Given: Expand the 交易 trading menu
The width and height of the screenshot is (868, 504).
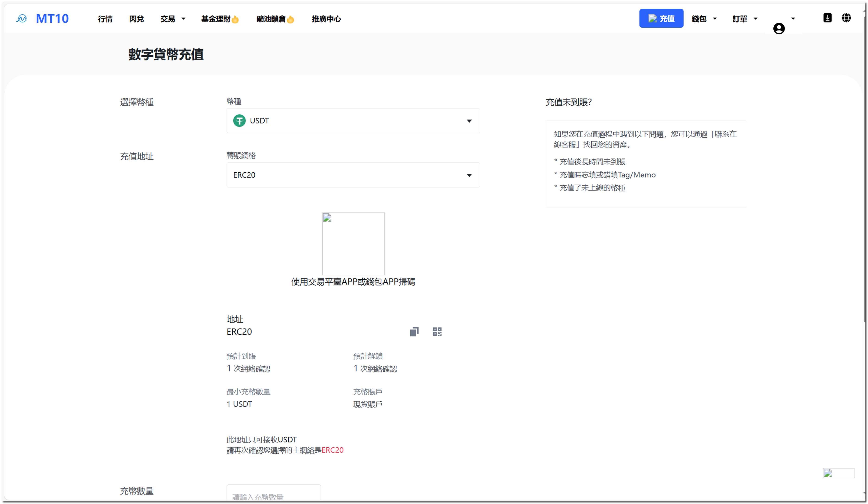Looking at the screenshot, I should pos(172,19).
